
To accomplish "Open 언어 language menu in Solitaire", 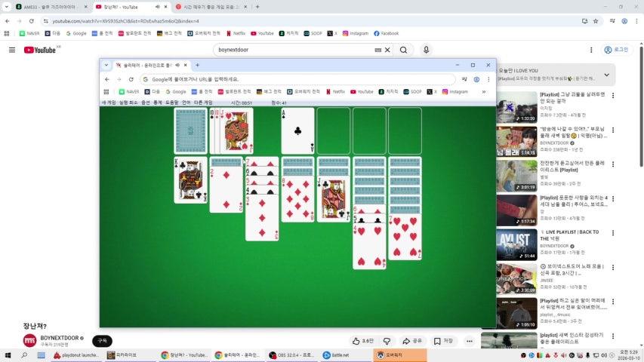I will (x=186, y=103).
